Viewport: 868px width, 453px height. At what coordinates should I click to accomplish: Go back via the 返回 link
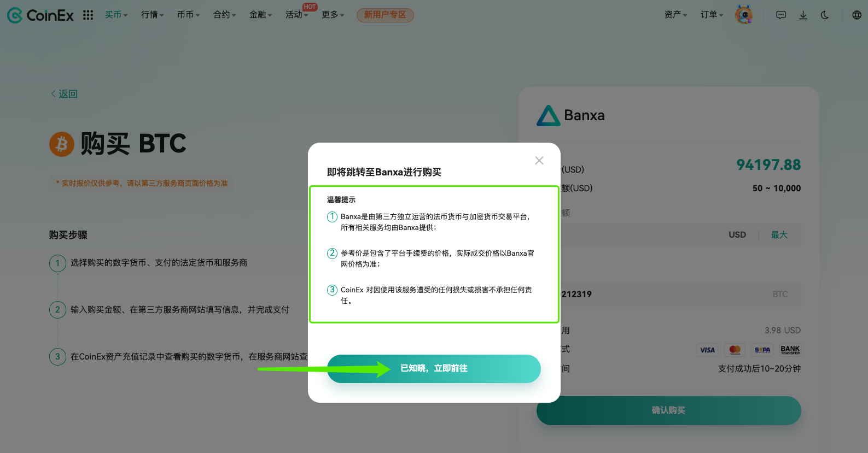tap(64, 94)
